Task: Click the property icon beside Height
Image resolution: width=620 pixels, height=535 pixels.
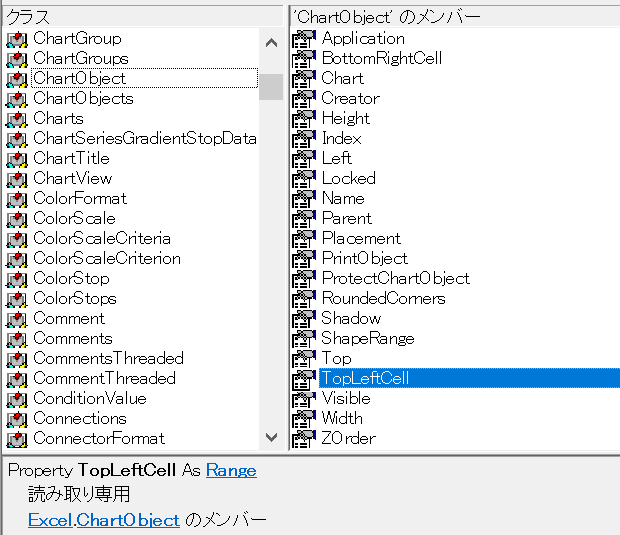Action: 304,119
